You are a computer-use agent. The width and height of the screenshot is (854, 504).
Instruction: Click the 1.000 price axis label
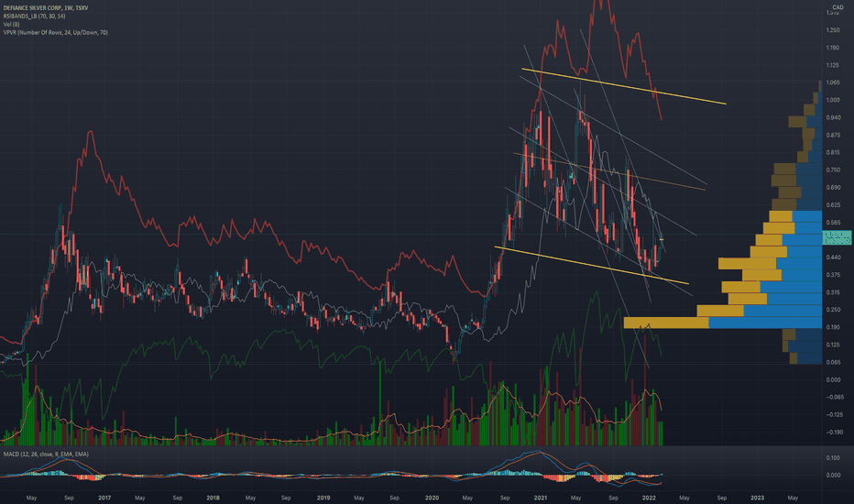(833, 100)
